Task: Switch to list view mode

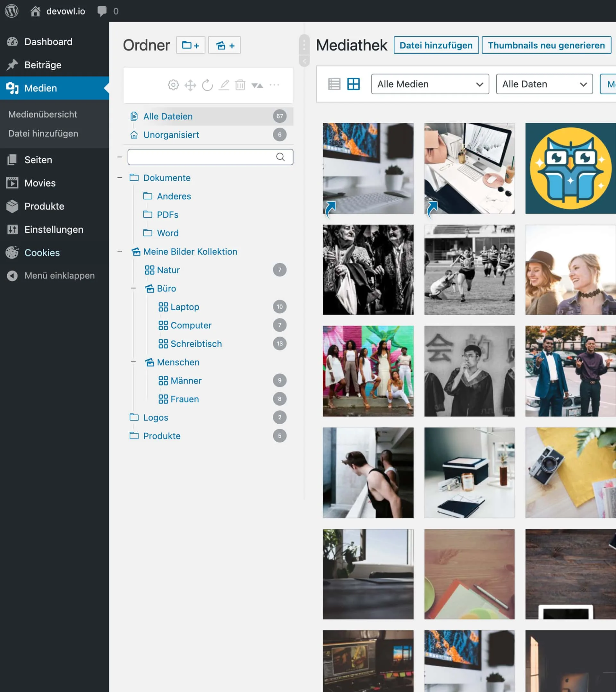Action: coord(334,84)
